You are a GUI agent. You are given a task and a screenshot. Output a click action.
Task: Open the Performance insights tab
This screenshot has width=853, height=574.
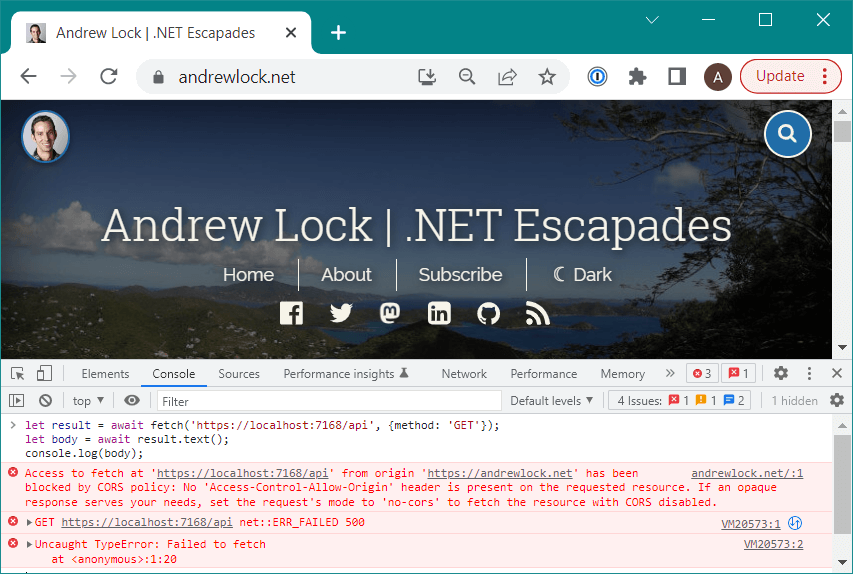point(346,374)
